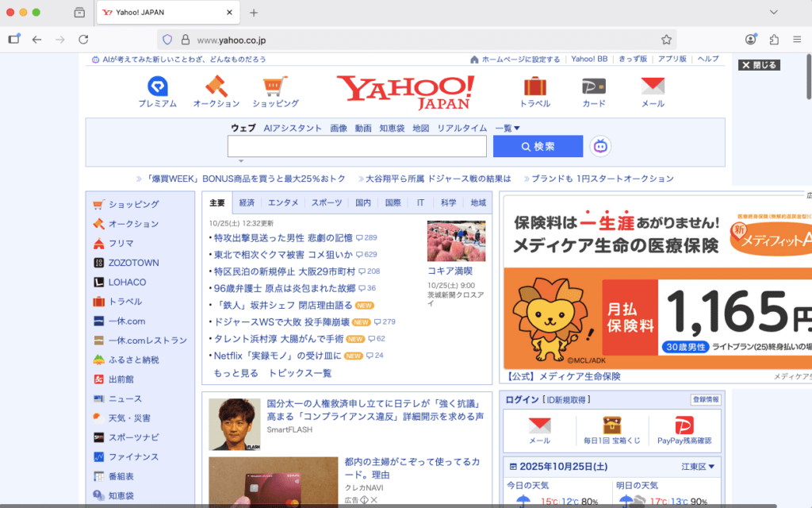Image resolution: width=812 pixels, height=508 pixels.
Task: Click PayPay残高確認 icon
Action: [x=684, y=425]
